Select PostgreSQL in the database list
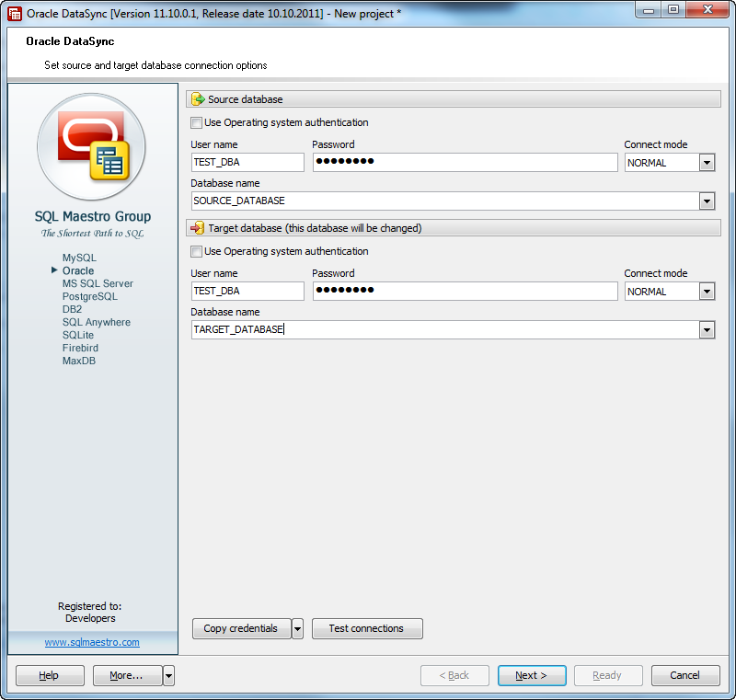Screen dimensions: 736x700 click(x=89, y=296)
